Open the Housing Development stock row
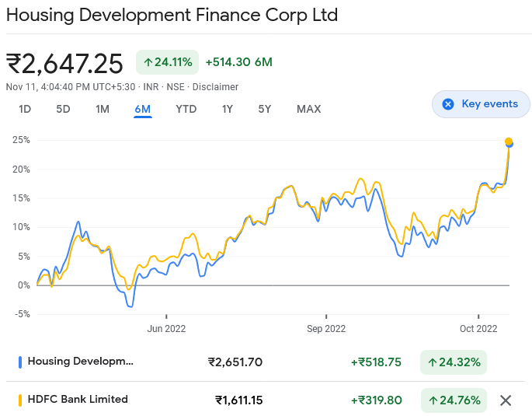532x416 pixels. (x=81, y=362)
